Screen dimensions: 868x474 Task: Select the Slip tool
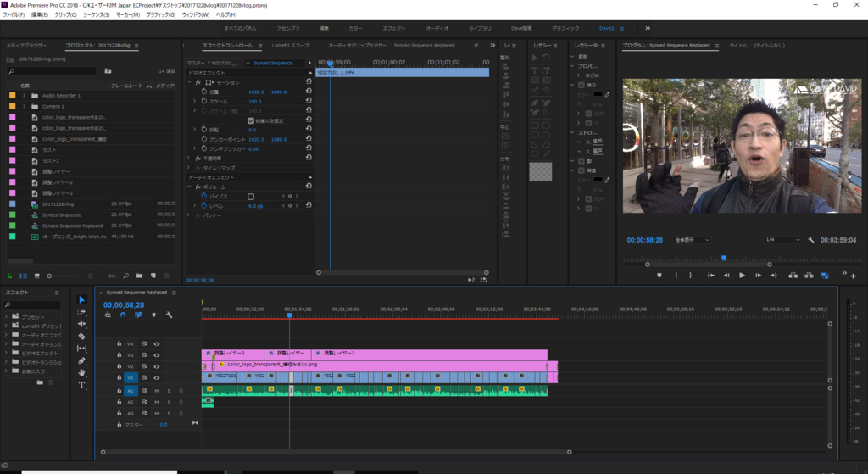pyautogui.click(x=82, y=349)
